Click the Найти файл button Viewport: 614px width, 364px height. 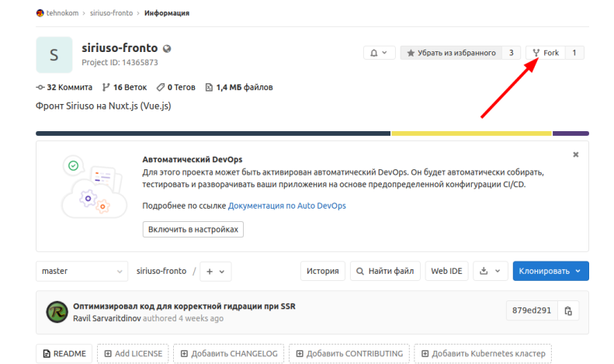coord(385,271)
